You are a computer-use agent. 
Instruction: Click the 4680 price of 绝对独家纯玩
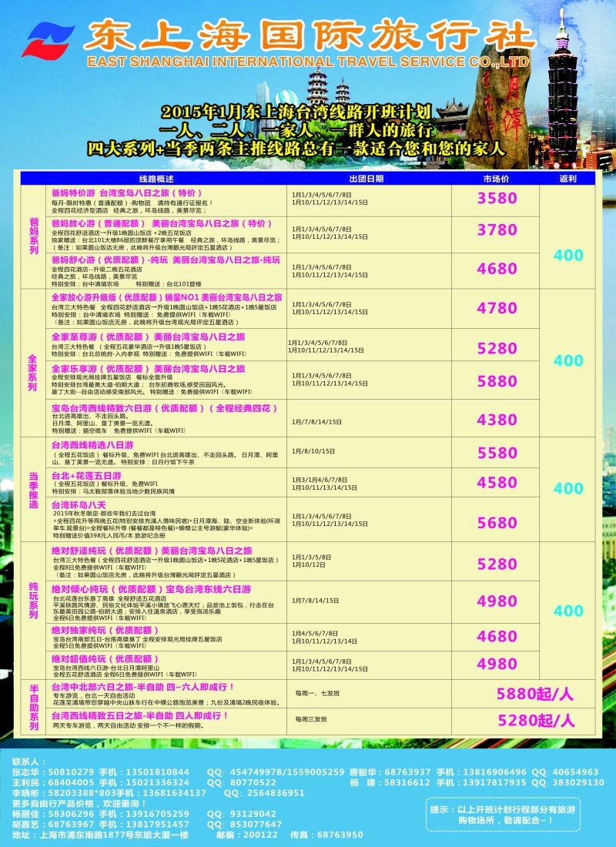coord(497,636)
